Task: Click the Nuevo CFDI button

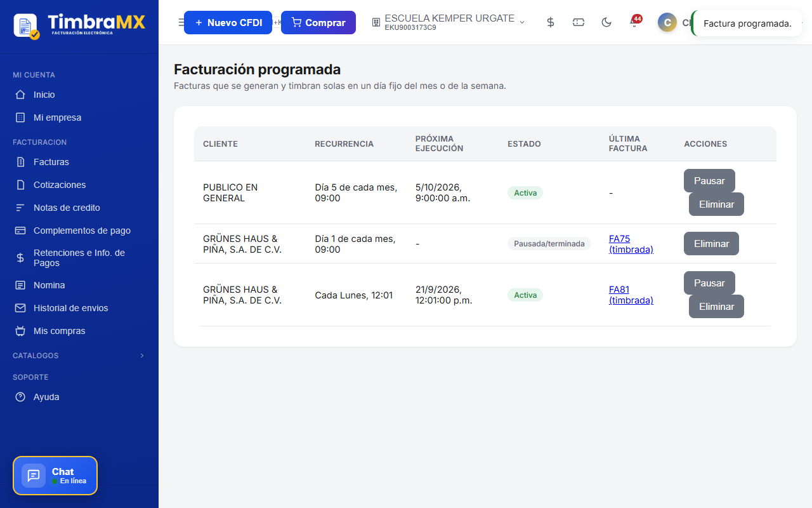Action: (228, 22)
